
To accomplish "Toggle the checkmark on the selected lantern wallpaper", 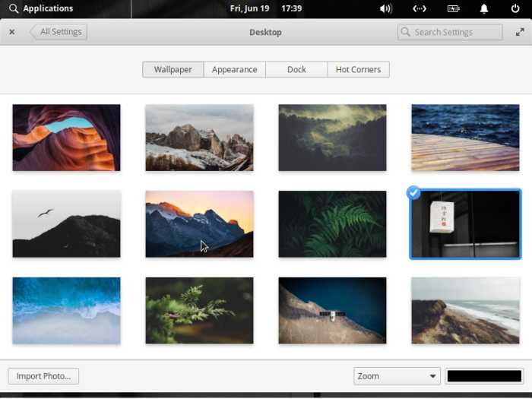I will (x=413, y=193).
